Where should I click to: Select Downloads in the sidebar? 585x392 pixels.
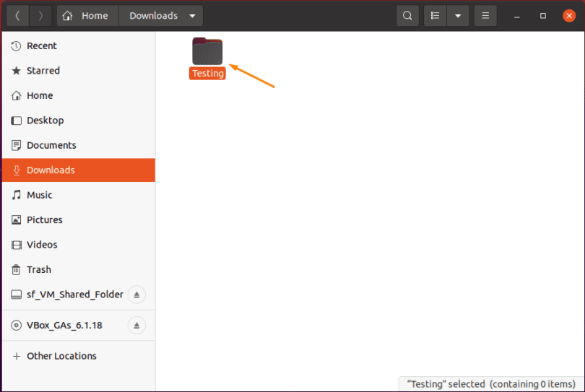tap(79, 170)
